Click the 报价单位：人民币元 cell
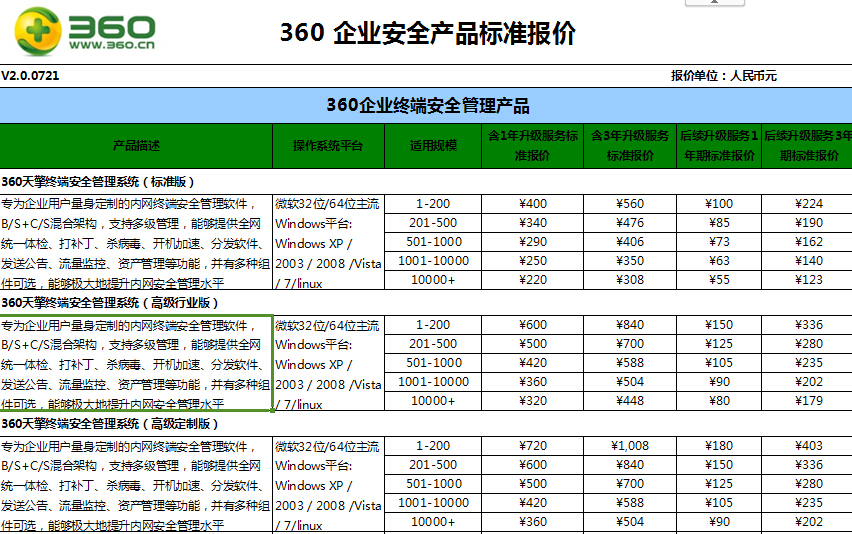Viewport: 852px width, 534px height. [723, 76]
